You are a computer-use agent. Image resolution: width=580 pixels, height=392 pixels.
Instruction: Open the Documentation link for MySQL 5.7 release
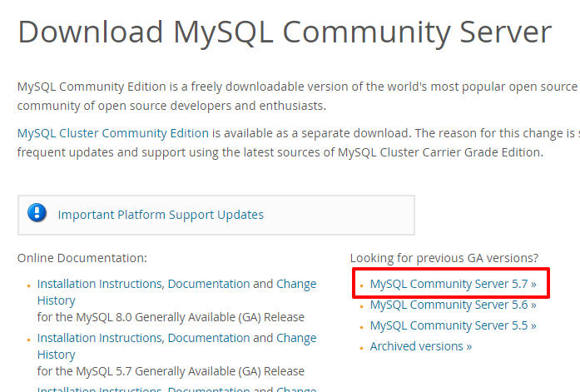pyautogui.click(x=209, y=338)
